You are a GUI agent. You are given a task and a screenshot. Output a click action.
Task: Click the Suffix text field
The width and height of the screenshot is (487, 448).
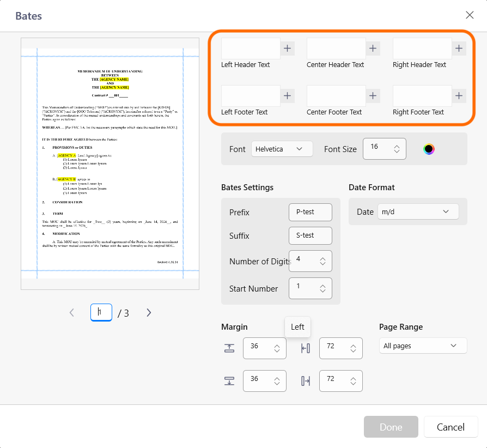(x=310, y=235)
